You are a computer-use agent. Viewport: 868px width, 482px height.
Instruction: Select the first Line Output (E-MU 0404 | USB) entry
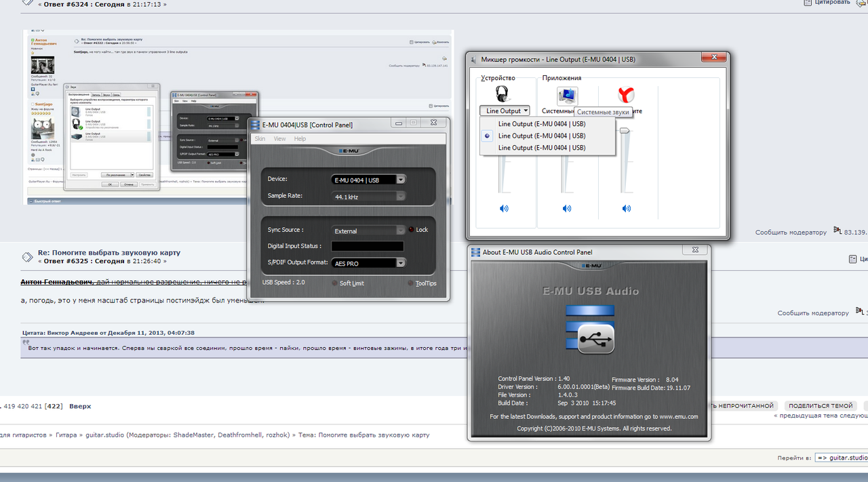pyautogui.click(x=548, y=124)
